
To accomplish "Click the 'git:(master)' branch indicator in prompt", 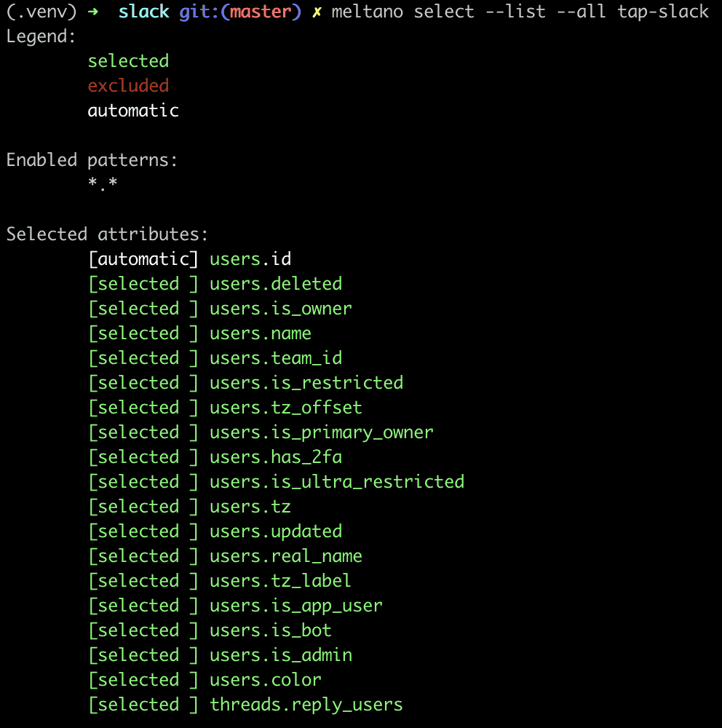I will click(239, 12).
